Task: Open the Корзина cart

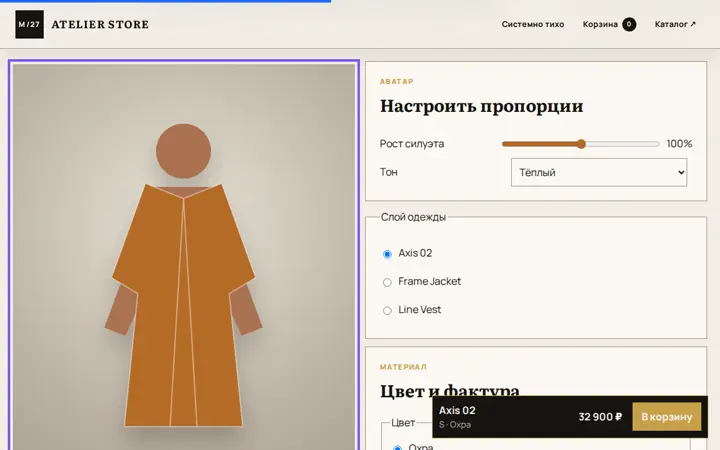Action: click(609, 24)
